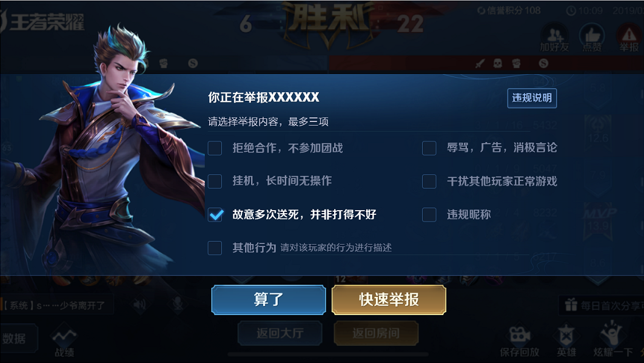
Task: Open the 战绩 stats chart icon
Action: pyautogui.click(x=64, y=337)
